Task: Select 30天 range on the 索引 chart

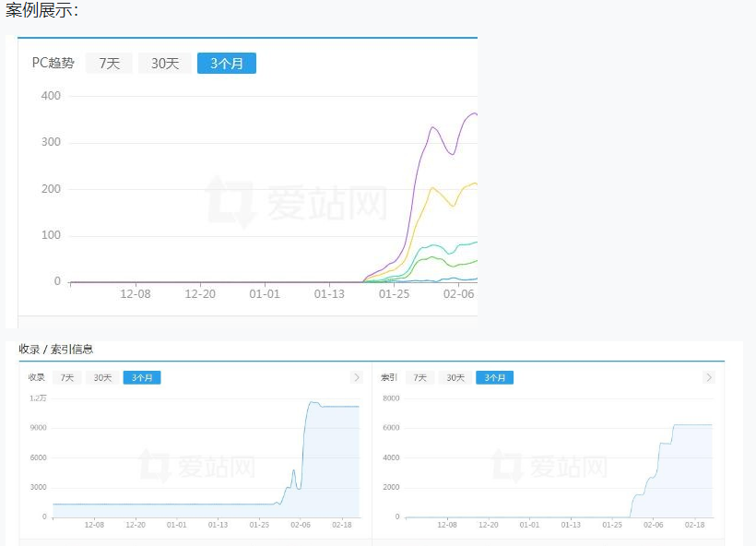Action: coord(454,377)
